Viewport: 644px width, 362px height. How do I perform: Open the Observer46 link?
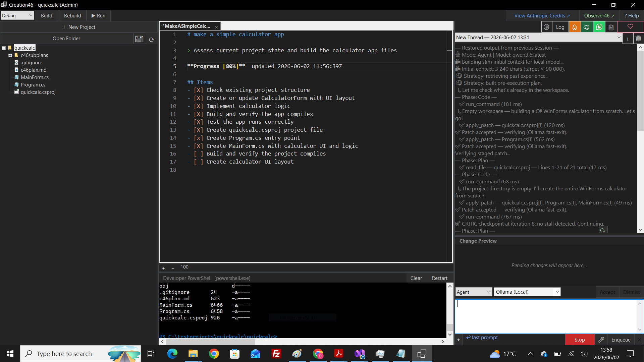(599, 15)
